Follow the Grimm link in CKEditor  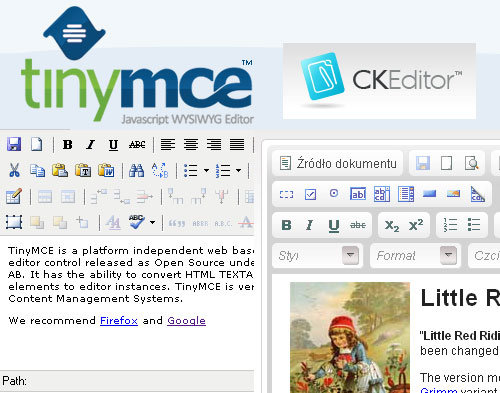click(x=439, y=390)
